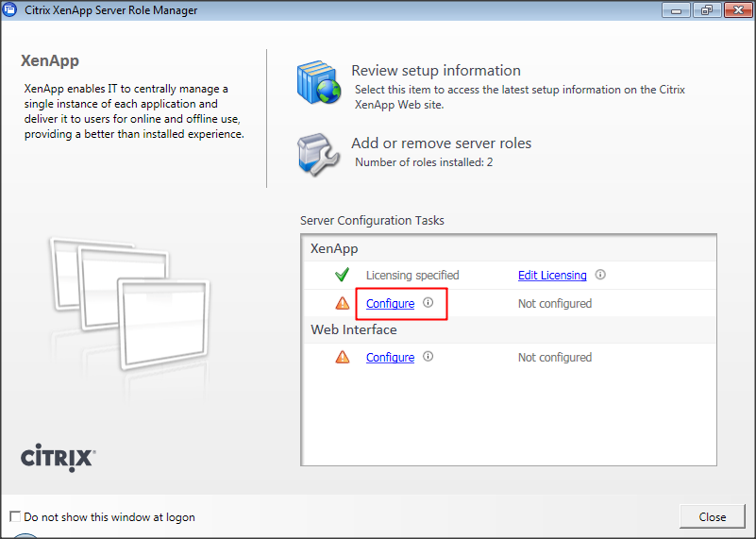Screen dimensions: 756x539
Task: Select the 'Add or remove server roles' heading
Action: (441, 143)
